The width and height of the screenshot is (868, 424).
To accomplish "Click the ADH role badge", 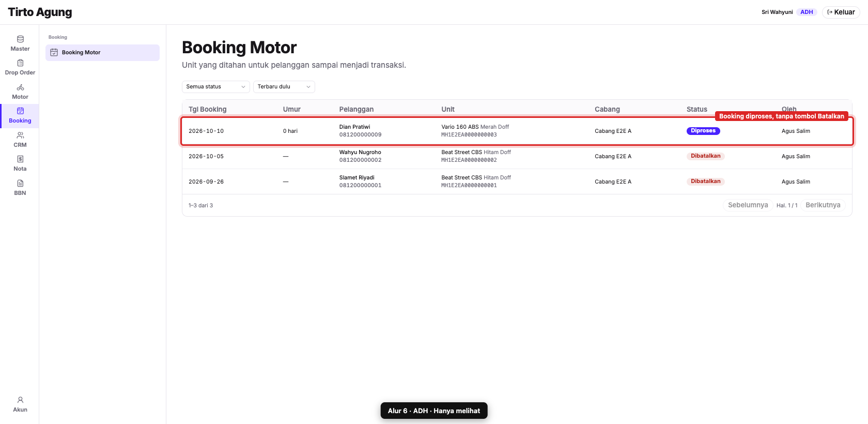I will click(x=807, y=12).
